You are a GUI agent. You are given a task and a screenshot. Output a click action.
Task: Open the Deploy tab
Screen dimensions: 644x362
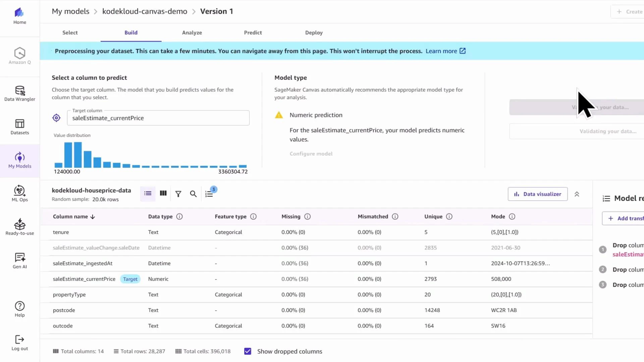tap(314, 33)
